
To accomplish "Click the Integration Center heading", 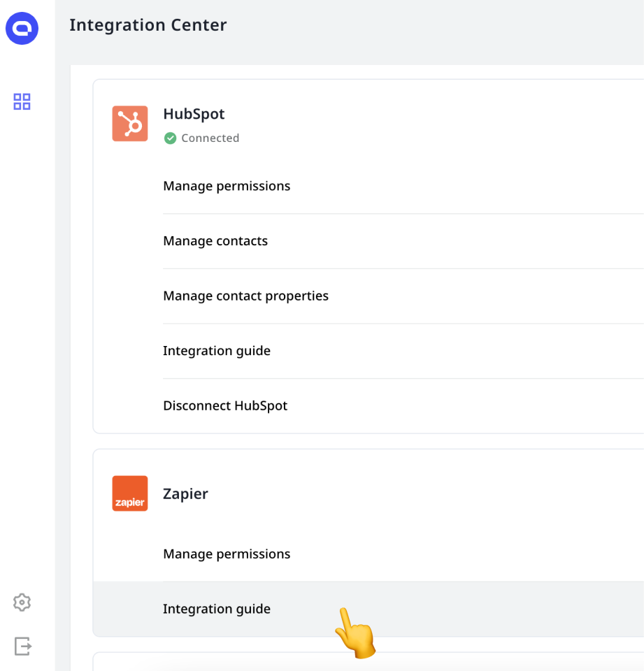I will (x=148, y=25).
